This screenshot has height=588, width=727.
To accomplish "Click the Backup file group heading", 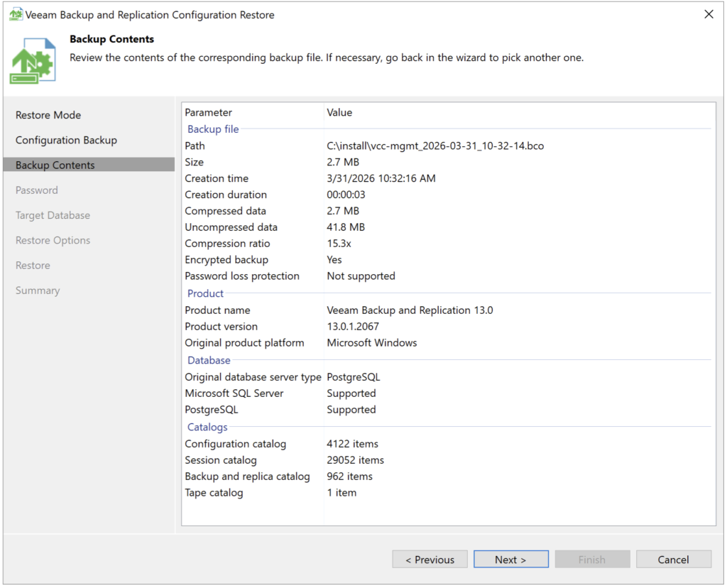I will click(213, 129).
